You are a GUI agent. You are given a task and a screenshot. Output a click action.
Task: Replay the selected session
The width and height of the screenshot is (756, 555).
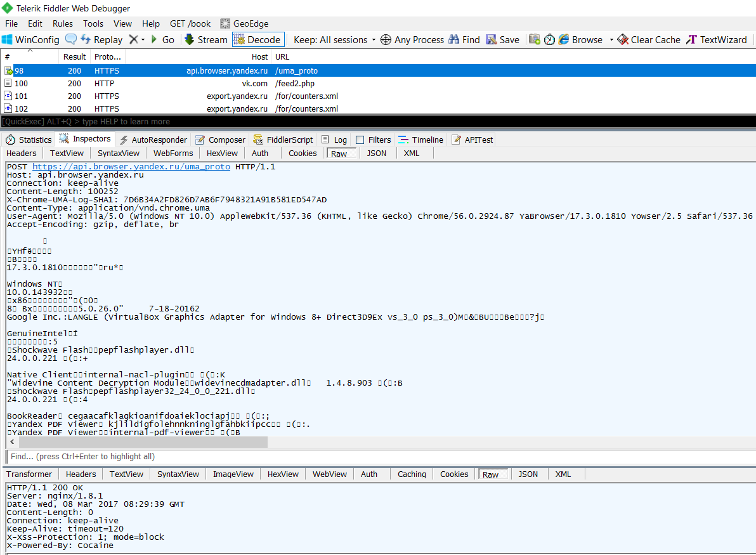102,39
